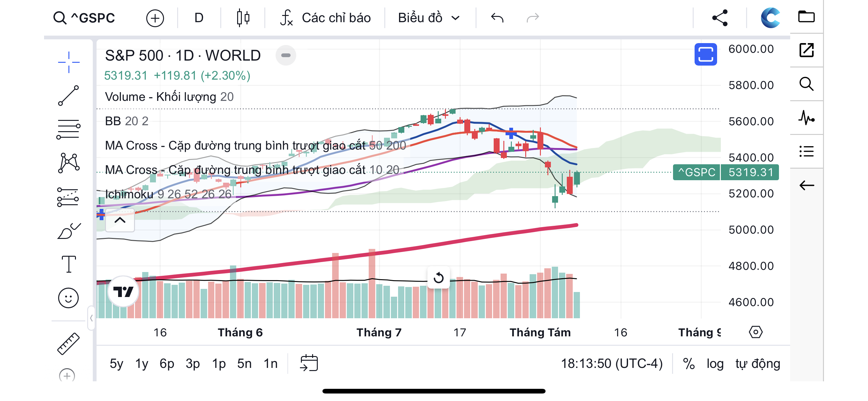The height and width of the screenshot is (401, 868).
Task: Open chart in external window
Action: tap(806, 50)
